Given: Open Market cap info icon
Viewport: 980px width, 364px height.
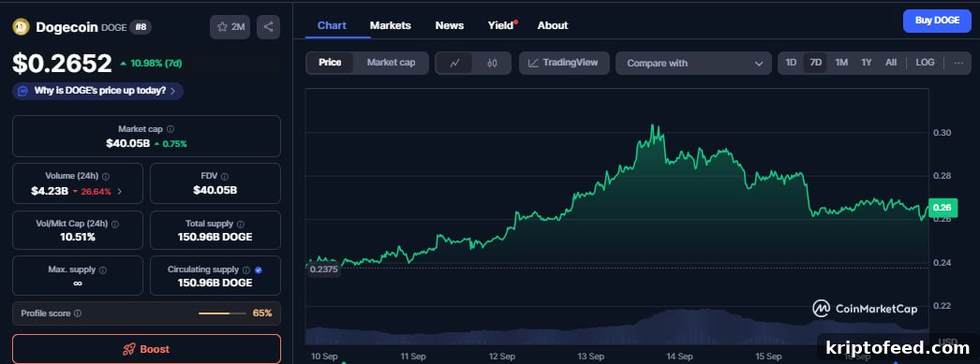Looking at the screenshot, I should [x=171, y=129].
